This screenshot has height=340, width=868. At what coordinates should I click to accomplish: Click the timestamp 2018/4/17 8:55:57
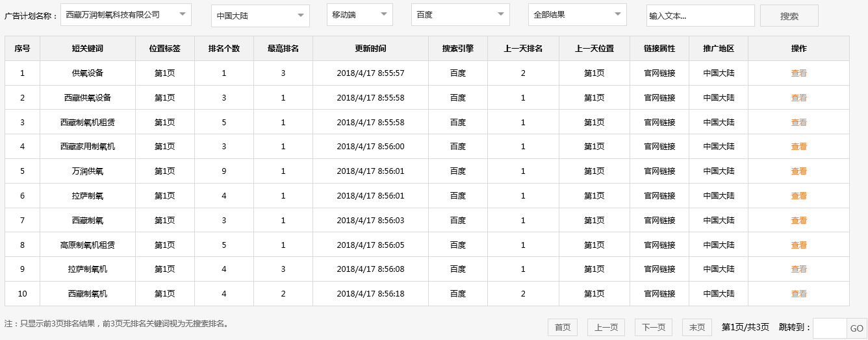[x=370, y=73]
